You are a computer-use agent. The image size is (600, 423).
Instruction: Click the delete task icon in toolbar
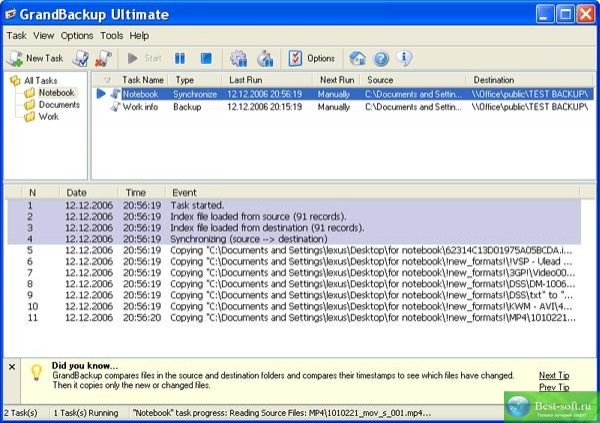(103, 58)
